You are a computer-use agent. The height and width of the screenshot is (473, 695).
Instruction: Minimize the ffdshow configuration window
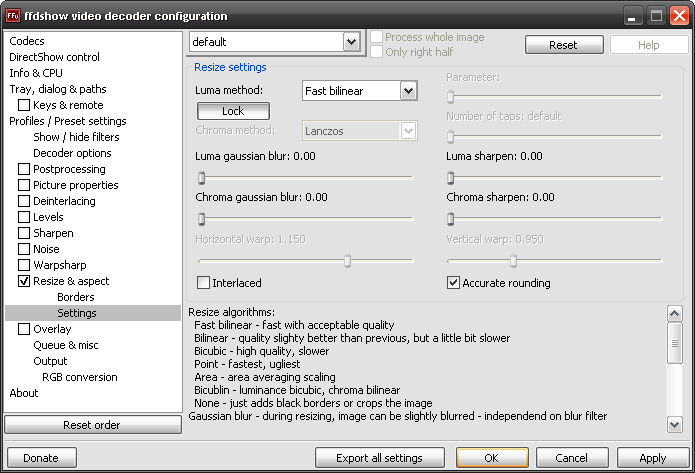633,16
